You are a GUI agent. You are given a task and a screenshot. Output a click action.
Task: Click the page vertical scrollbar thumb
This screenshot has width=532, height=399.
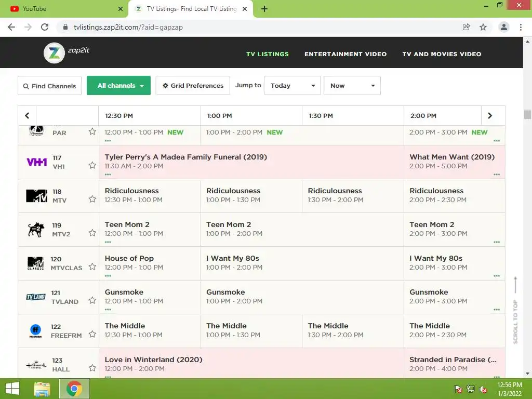point(527,114)
